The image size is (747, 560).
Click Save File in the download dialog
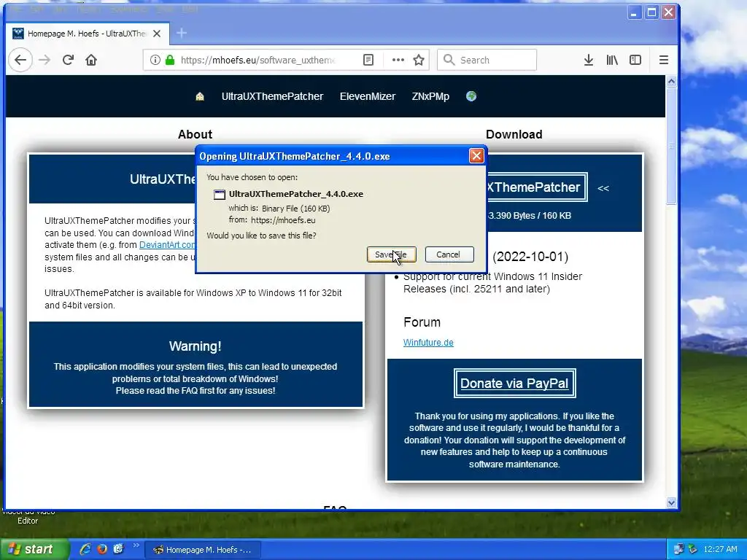pos(391,254)
